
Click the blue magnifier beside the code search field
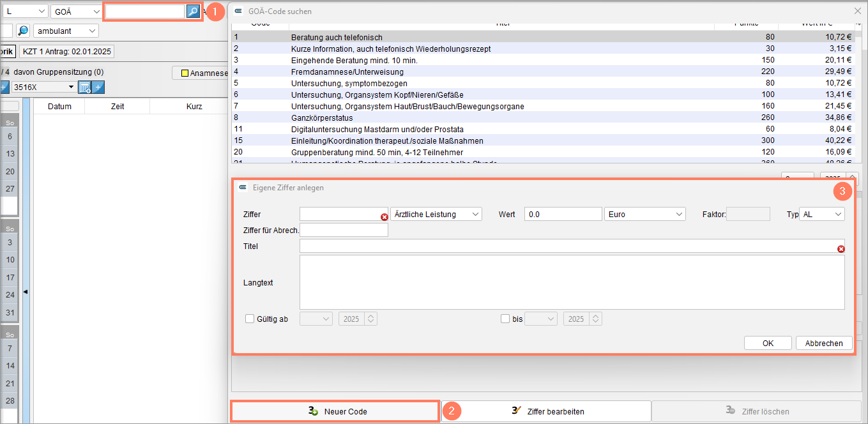click(x=193, y=11)
